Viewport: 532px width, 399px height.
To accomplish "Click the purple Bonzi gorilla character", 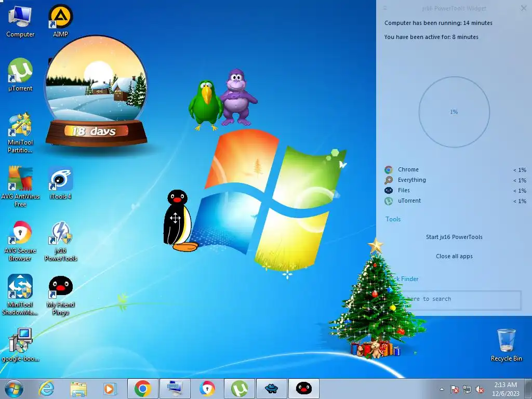I will (x=238, y=97).
